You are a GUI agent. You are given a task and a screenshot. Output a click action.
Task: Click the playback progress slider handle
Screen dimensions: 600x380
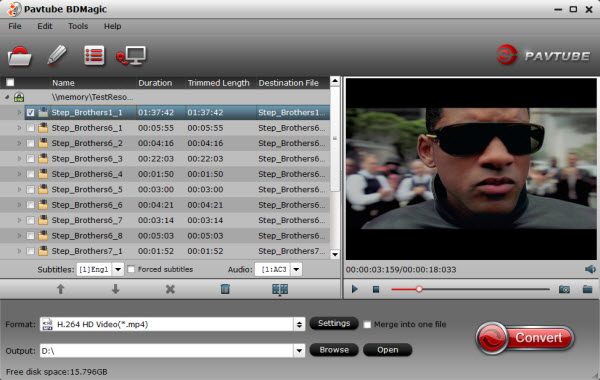(419, 289)
